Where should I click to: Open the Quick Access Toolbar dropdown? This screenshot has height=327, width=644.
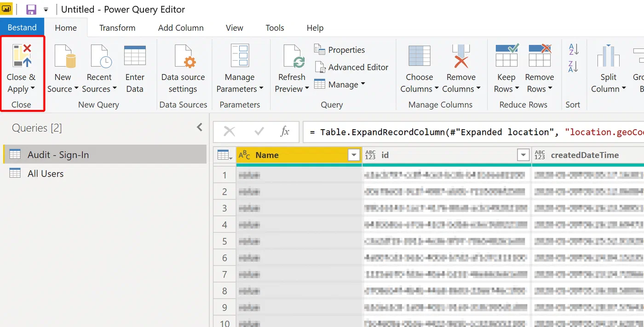[x=46, y=10]
